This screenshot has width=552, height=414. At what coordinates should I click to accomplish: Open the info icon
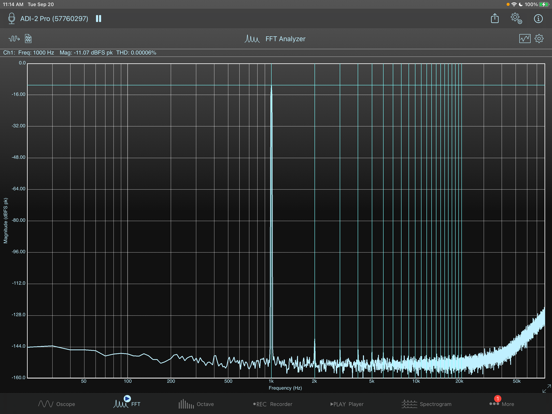point(538,19)
